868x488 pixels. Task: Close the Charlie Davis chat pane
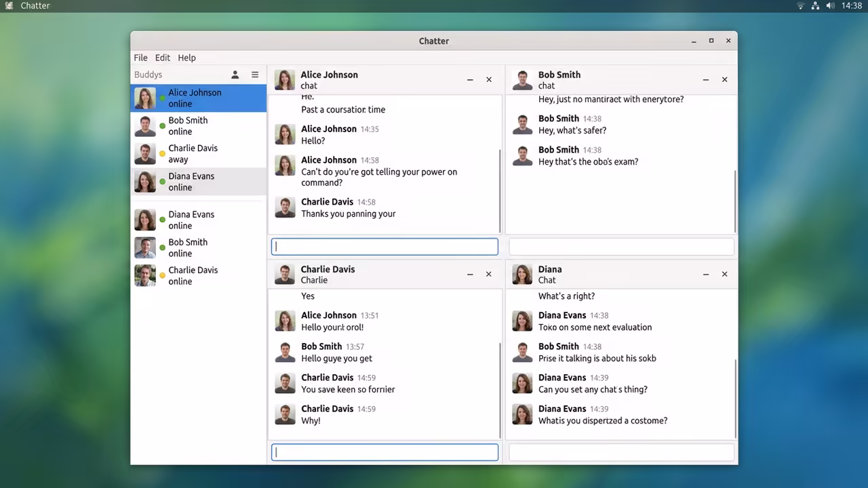click(x=489, y=274)
